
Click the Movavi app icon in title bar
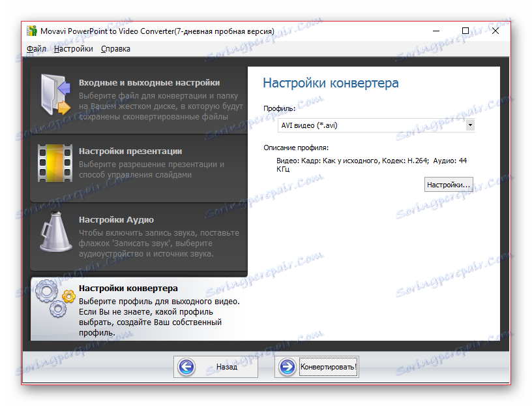coord(32,31)
